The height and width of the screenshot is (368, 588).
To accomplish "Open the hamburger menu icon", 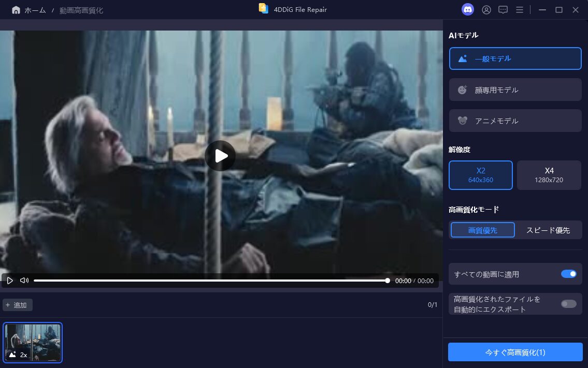I will coord(520,10).
